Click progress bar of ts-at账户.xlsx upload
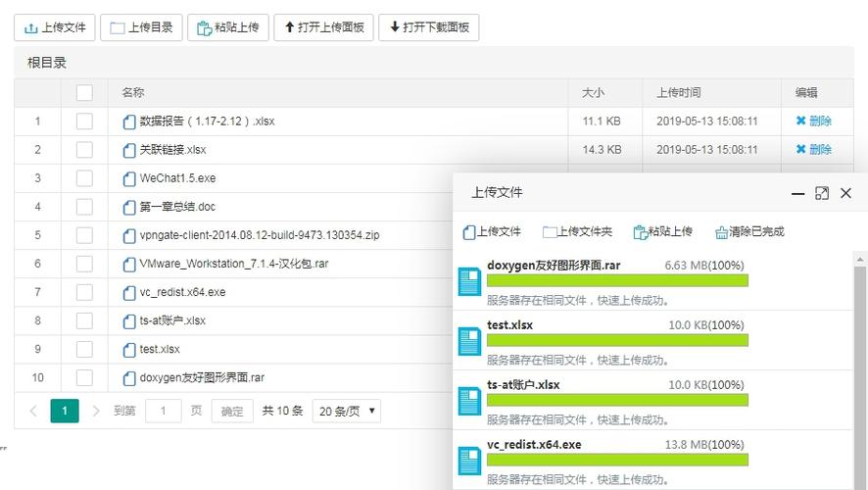Viewport: 868px width, 490px height. [617, 400]
